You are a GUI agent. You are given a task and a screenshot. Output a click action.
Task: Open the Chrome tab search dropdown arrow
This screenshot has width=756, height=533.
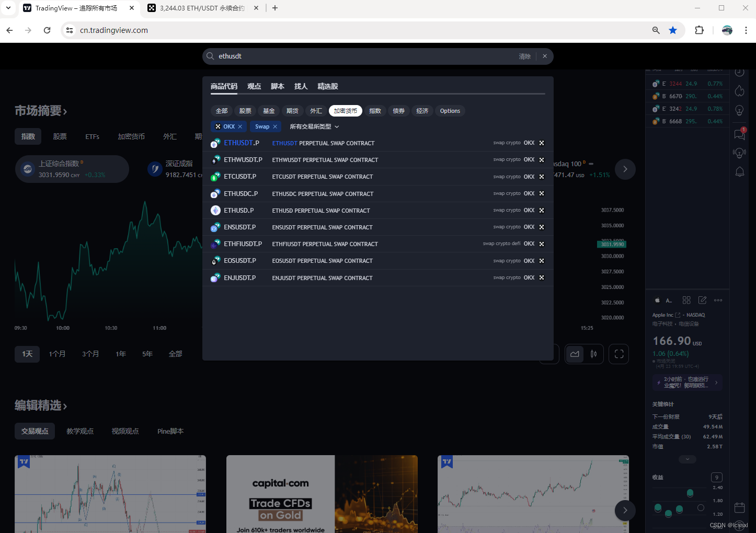[x=8, y=8]
